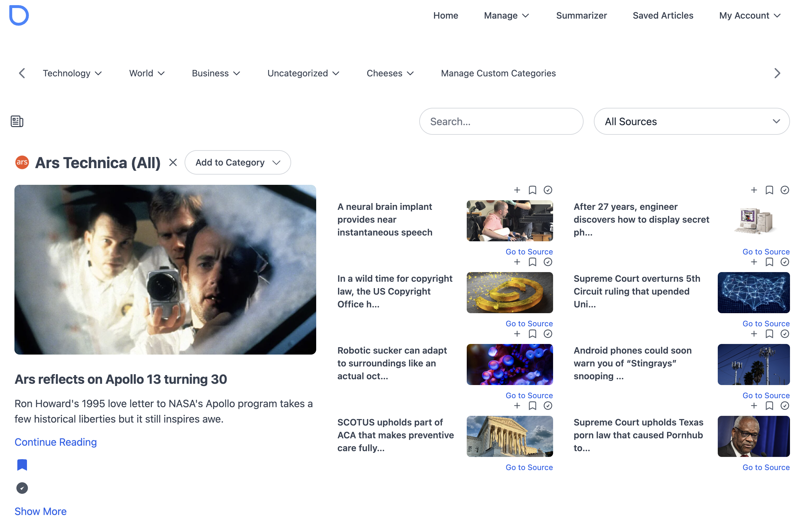Open headline 'Robotic sucker can adapt to surroundings'
Viewport: 807px width, 532px height.
(392, 363)
